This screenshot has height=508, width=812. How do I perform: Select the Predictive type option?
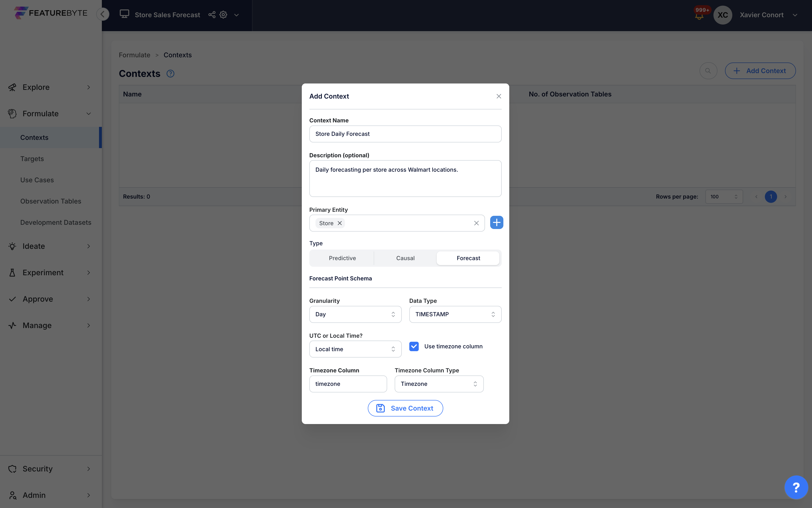[x=342, y=258]
